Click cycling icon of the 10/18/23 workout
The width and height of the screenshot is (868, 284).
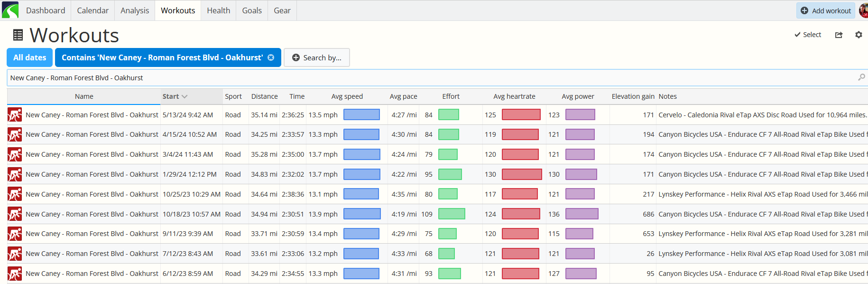[15, 214]
